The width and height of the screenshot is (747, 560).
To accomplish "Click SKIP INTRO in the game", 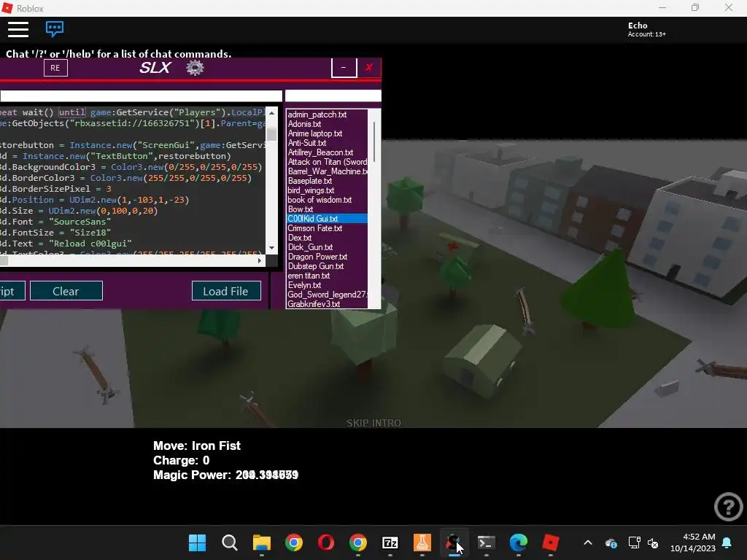I will [373, 423].
